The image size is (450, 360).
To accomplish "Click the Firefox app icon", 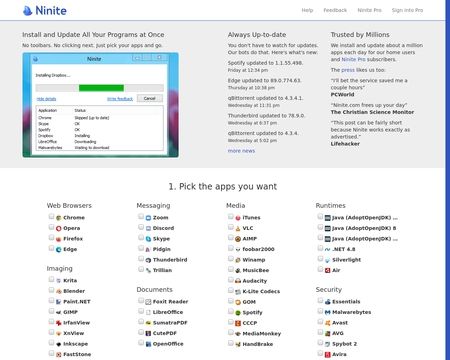I will tap(59, 239).
